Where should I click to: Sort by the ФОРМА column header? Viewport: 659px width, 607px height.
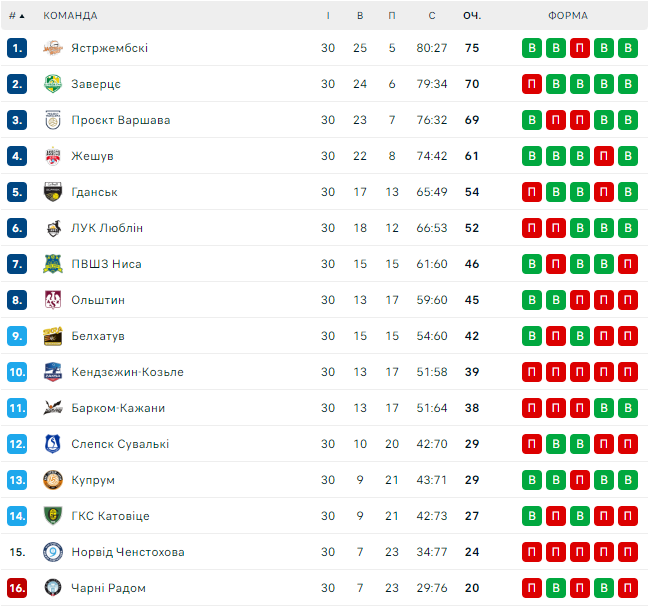click(568, 16)
